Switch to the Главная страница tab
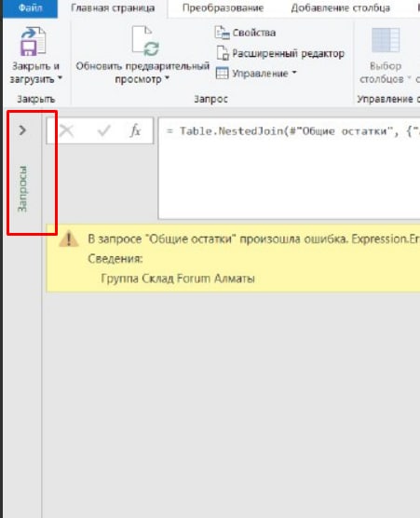420x518 pixels. click(x=113, y=8)
